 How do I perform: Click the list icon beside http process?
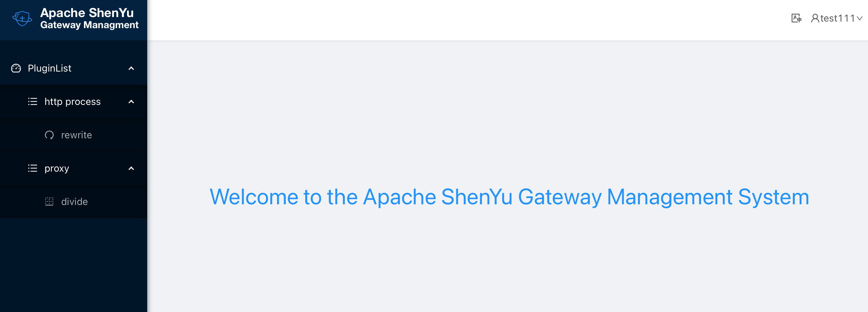tap(33, 102)
